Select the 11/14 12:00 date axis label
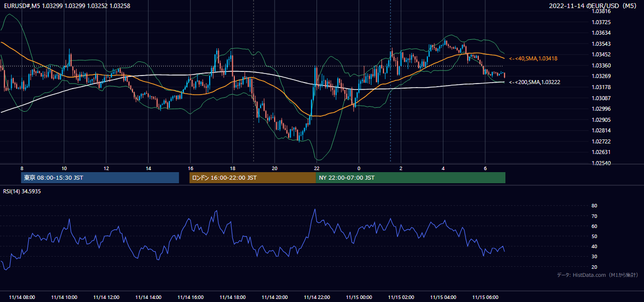 tap(106, 297)
